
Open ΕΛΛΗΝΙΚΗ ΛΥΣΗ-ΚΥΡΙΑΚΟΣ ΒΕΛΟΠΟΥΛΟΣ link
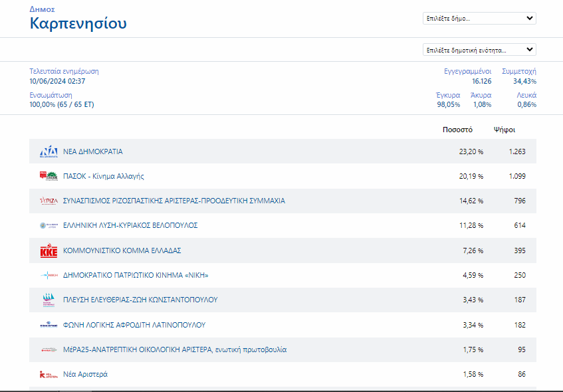130,225
